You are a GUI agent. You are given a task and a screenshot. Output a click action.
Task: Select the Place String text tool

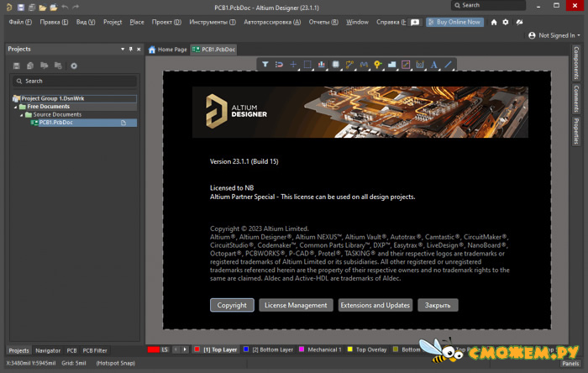click(434, 65)
